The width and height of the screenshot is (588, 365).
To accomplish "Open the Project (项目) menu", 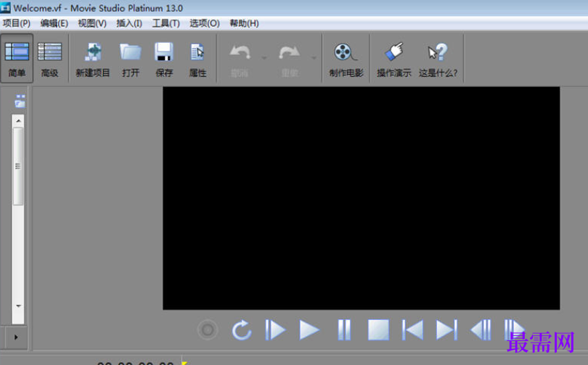I will [17, 23].
